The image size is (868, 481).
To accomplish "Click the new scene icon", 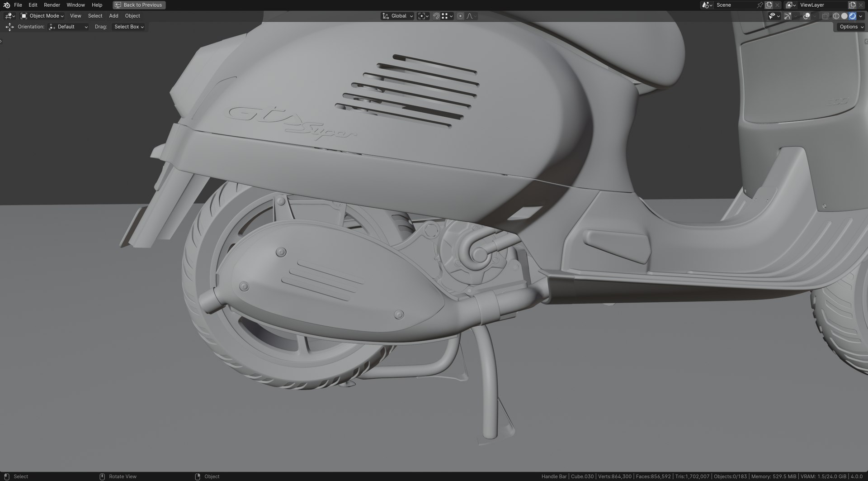I will pos(769,5).
